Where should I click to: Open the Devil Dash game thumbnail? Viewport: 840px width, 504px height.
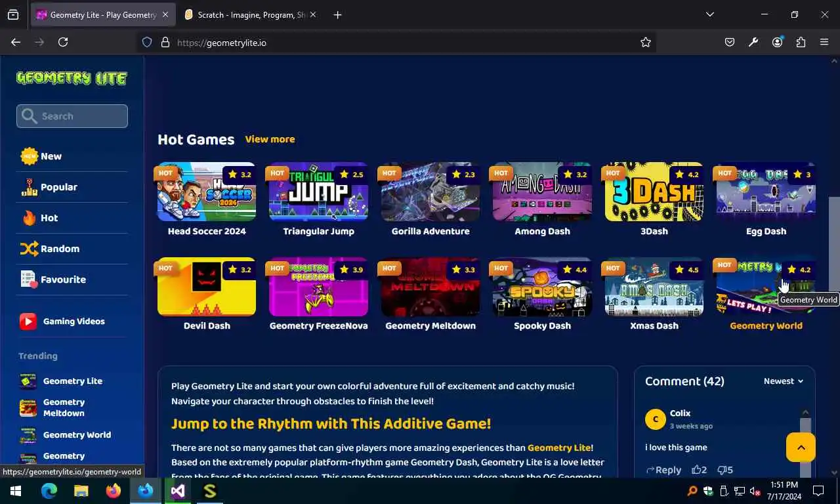click(207, 286)
